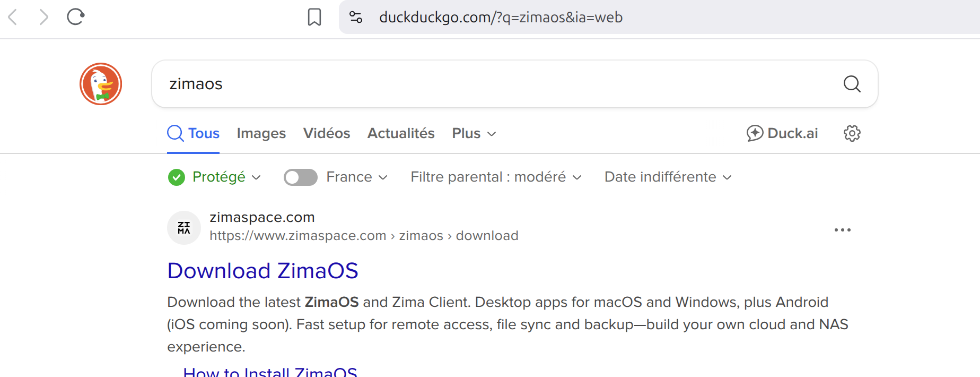
Task: Open the Filtre parental dropdown
Action: point(496,177)
